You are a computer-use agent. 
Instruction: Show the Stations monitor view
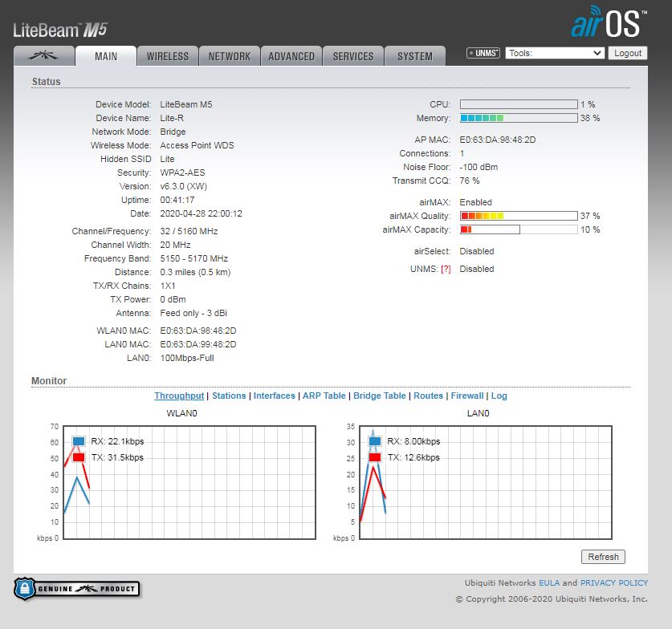tap(229, 396)
